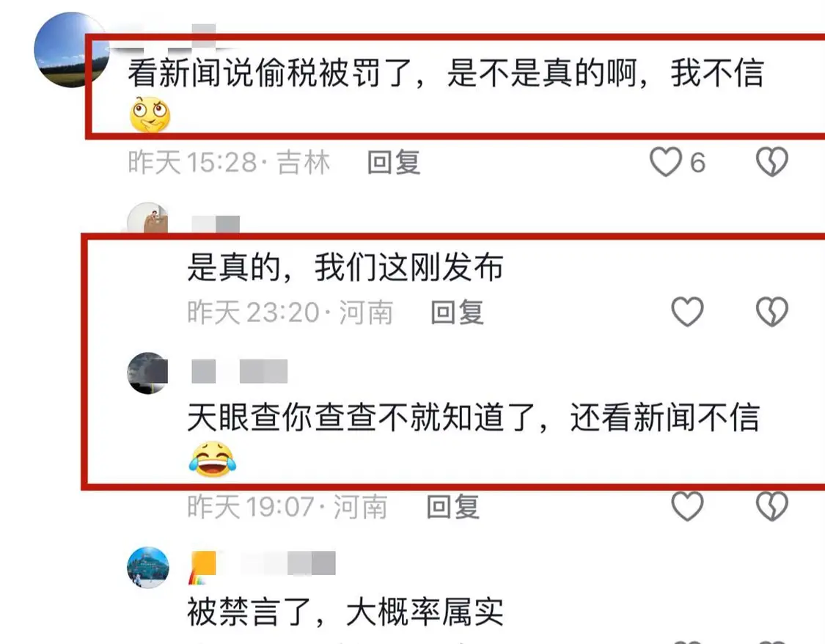
Task: Tap the laughing-crying emoji in 天眼查 comment
Action: pyautogui.click(x=212, y=459)
